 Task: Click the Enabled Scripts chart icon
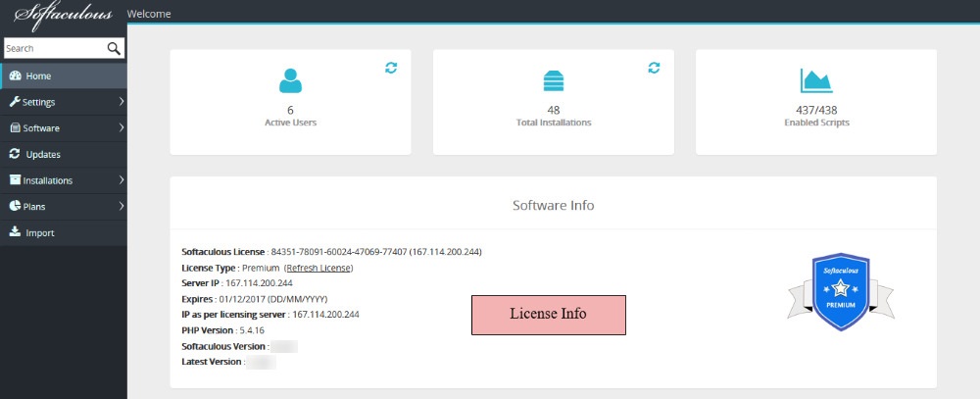point(815,80)
